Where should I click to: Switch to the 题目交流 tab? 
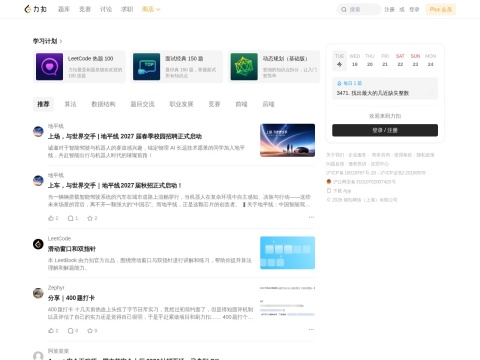pos(142,104)
